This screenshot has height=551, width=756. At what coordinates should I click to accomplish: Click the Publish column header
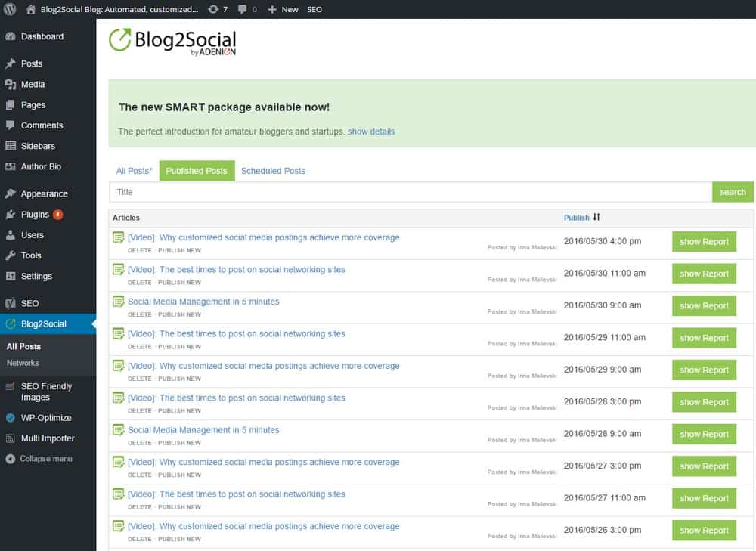coord(577,218)
